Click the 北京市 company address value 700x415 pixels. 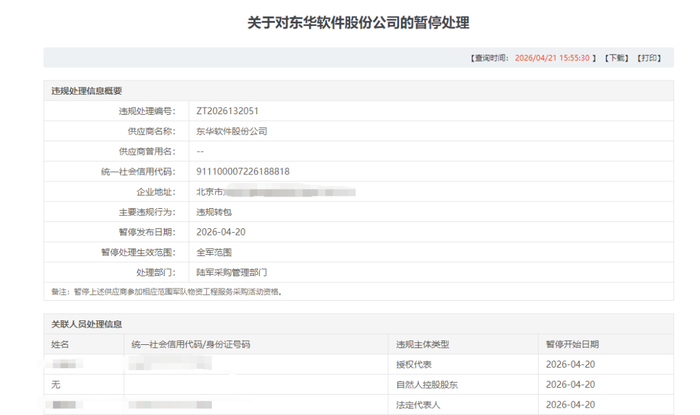[276, 192]
